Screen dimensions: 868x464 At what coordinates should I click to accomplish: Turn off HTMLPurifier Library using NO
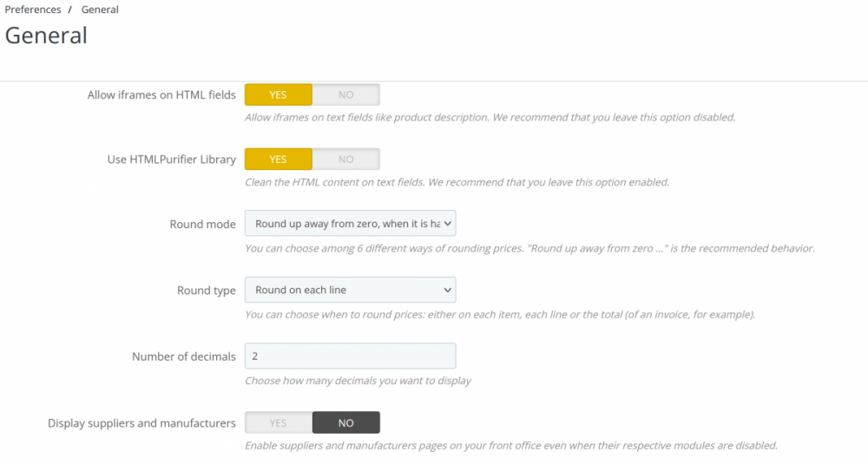pyautogui.click(x=345, y=160)
